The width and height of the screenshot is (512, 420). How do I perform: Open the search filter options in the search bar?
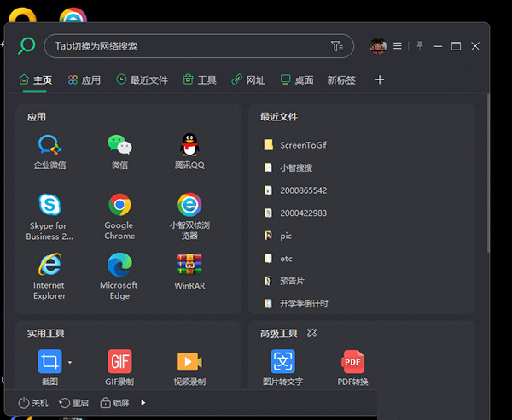tap(336, 46)
